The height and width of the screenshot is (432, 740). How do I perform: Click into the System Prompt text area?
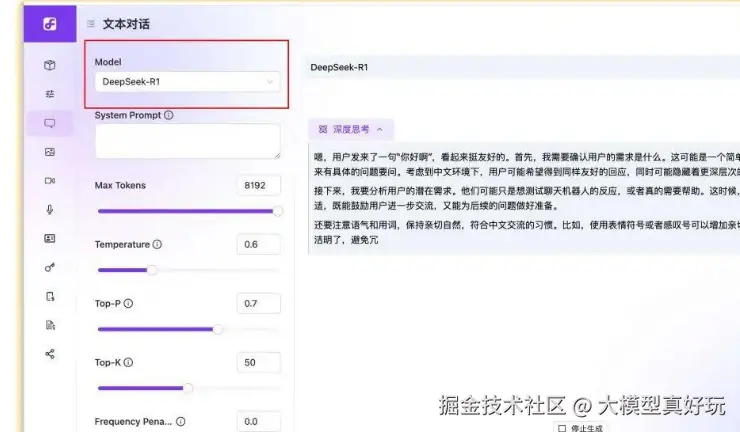[x=188, y=141]
